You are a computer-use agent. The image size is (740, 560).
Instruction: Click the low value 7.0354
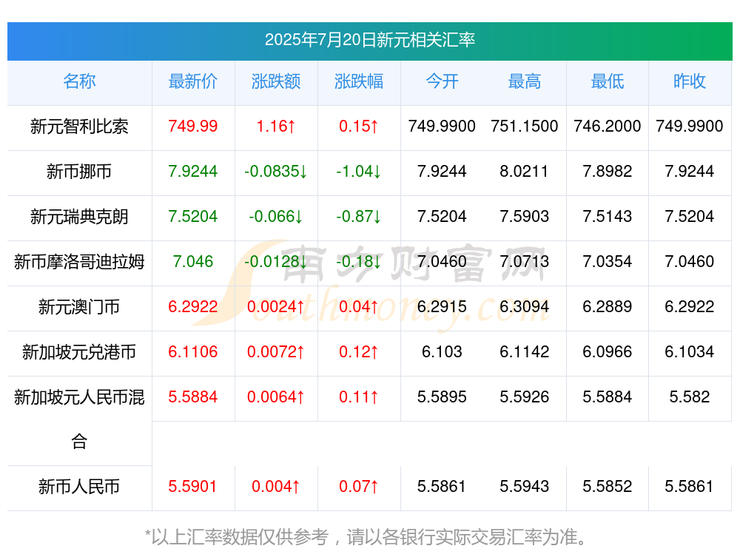click(x=607, y=261)
